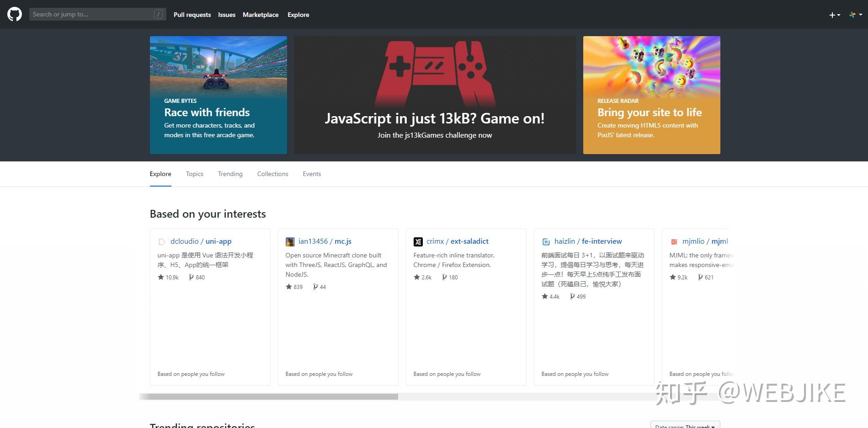Screen dimensions: 868x428
Task: Open the uni-app repository link
Action: pyautogui.click(x=218, y=241)
